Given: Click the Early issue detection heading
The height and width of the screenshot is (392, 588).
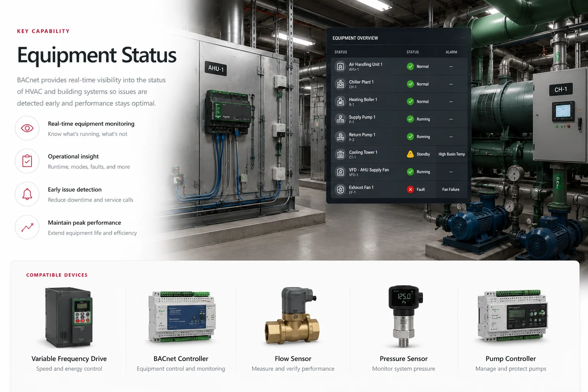Looking at the screenshot, I should pyautogui.click(x=75, y=189).
